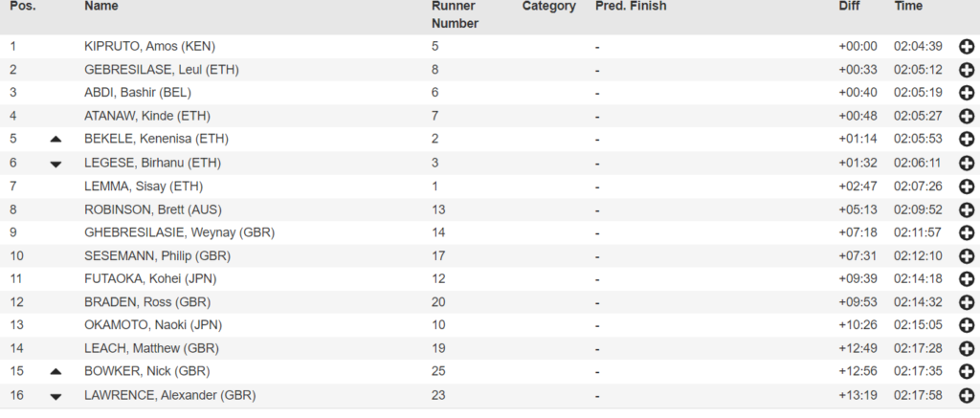Click down arrow beside LEGESE position

coord(56,164)
